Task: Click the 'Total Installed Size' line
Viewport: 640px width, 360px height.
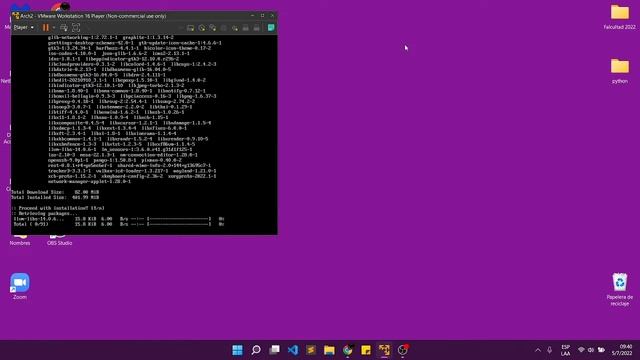Action: 55,197
